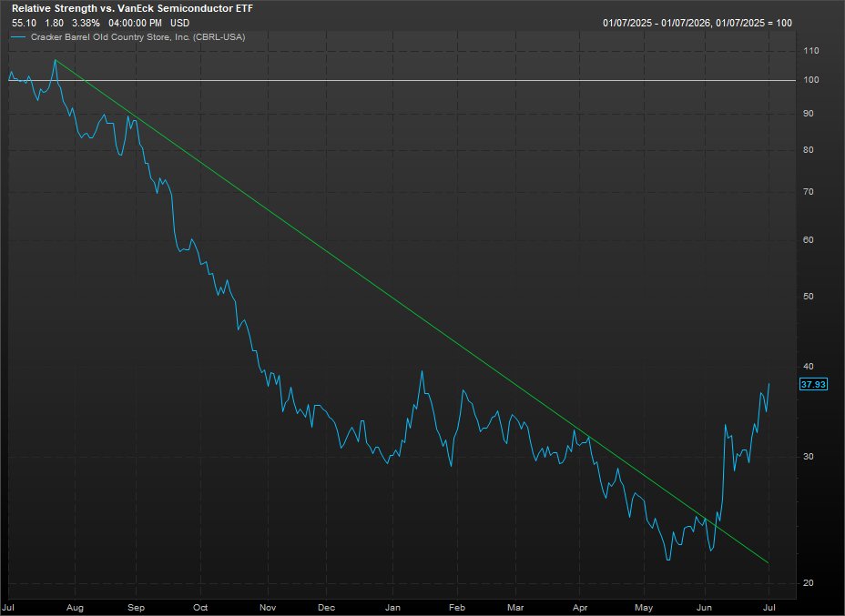
Task: Click the timestamp 04:00:00 PM
Action: point(135,23)
